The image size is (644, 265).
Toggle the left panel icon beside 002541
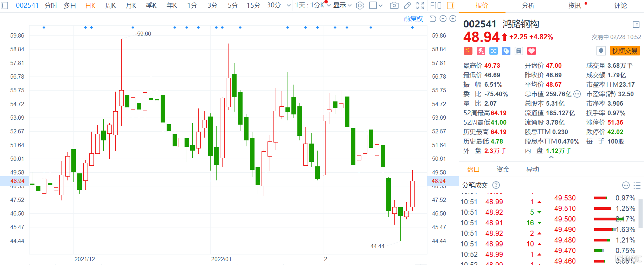point(5,5)
